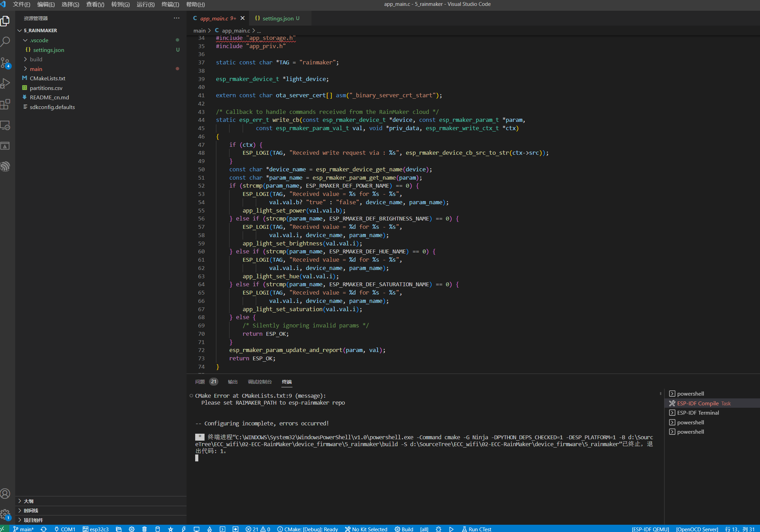Open ESP-IDF folder icon in status bar

119,529
